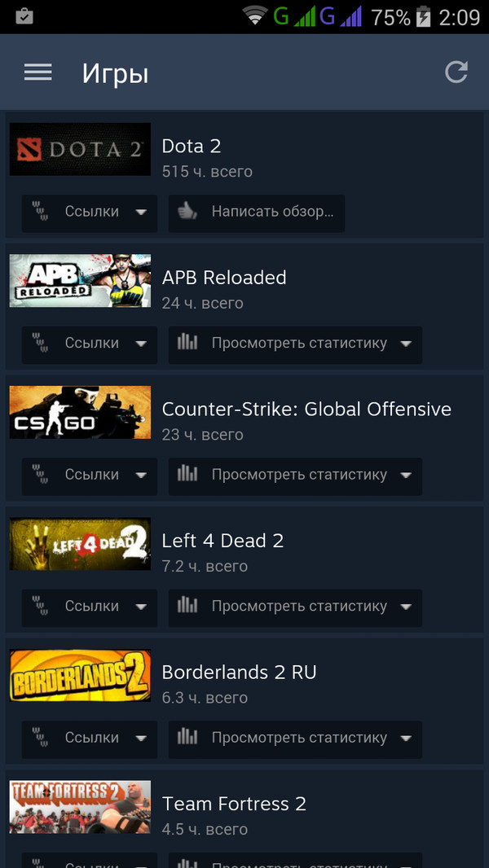Open Просмотреть статистику dropdown for Counter-Strike
The image size is (489, 868).
click(x=295, y=476)
